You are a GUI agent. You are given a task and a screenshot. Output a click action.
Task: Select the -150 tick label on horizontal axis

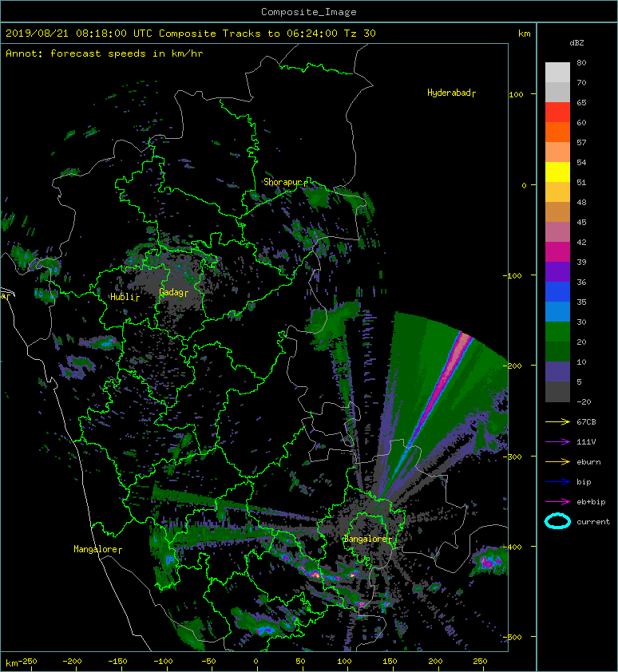click(x=117, y=662)
